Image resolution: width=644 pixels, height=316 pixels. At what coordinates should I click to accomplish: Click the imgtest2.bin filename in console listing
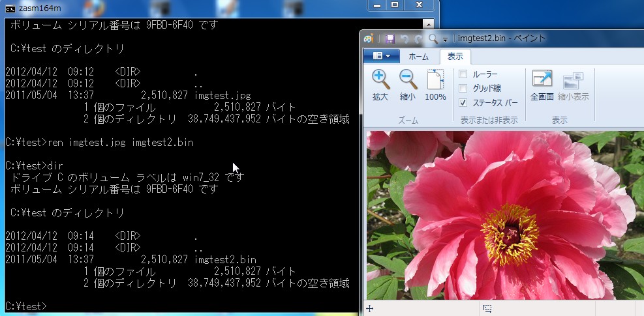226,260
